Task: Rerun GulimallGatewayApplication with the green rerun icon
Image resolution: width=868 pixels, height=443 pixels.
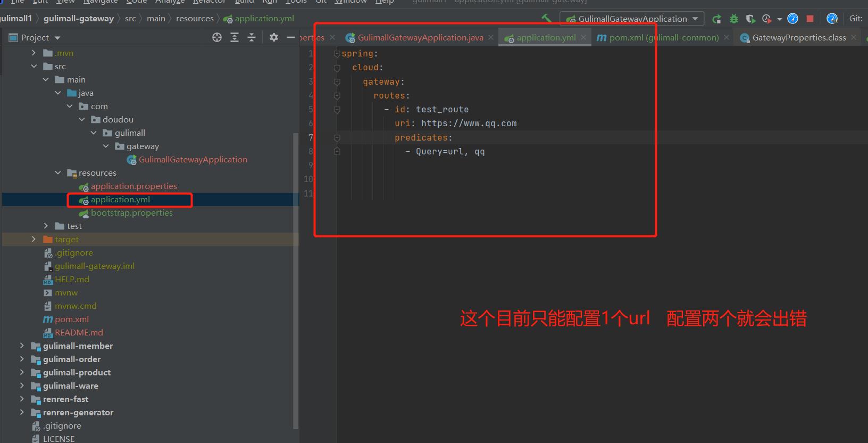Action: 717,19
